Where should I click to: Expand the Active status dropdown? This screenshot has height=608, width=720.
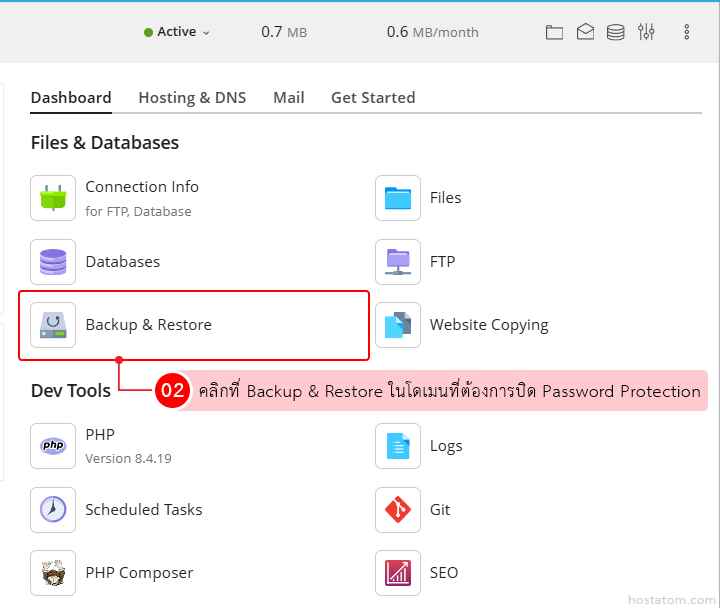(x=177, y=32)
